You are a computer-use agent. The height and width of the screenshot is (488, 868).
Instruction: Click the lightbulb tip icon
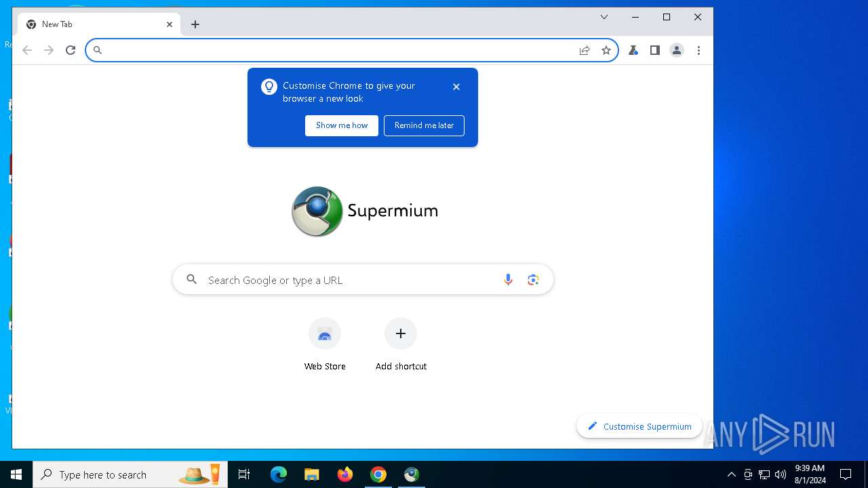269,87
